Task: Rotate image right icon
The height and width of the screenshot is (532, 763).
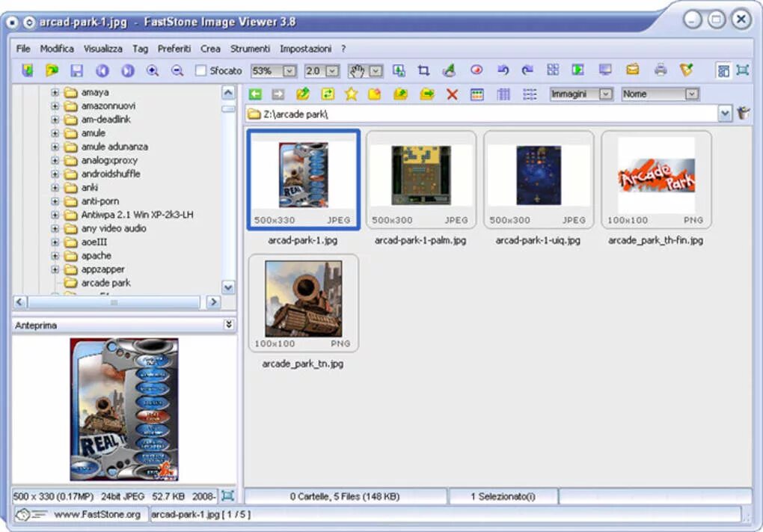Action: click(527, 70)
